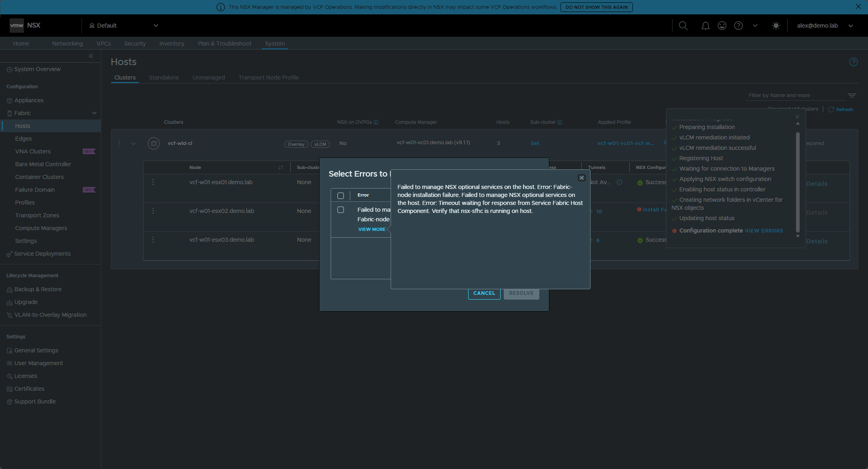Open the search magnifier in header
This screenshot has width=868, height=469.
click(683, 26)
